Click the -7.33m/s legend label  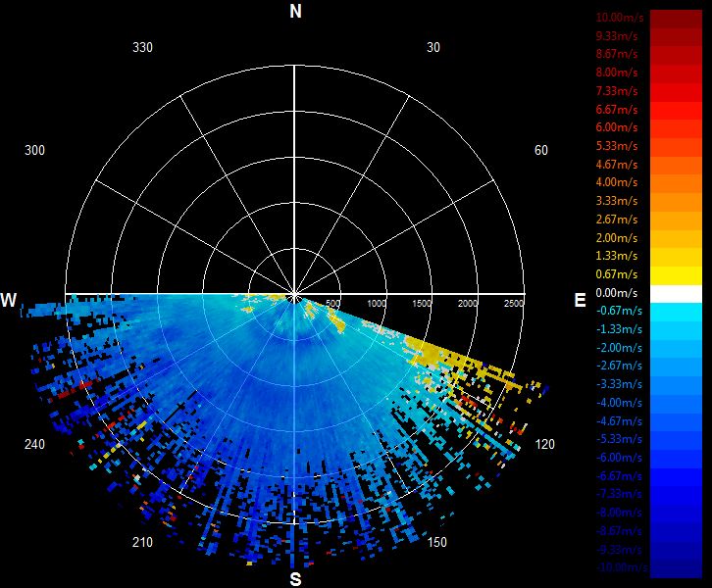pyautogui.click(x=619, y=494)
